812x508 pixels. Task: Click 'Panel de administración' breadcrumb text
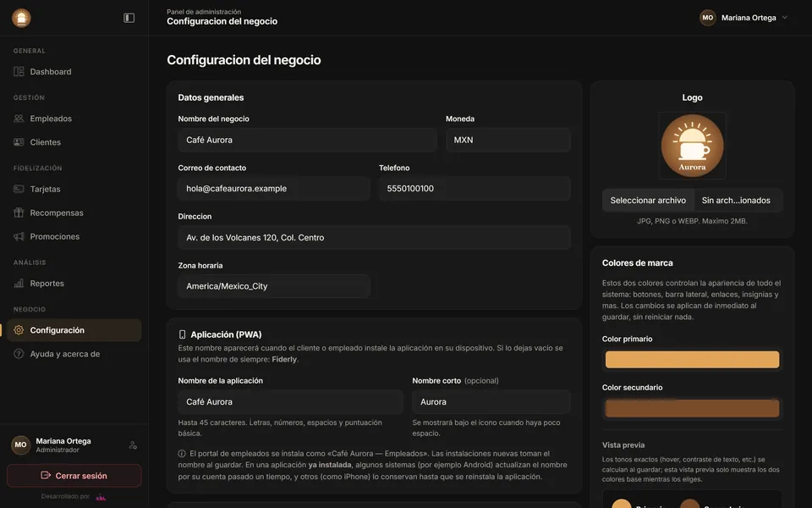(204, 11)
